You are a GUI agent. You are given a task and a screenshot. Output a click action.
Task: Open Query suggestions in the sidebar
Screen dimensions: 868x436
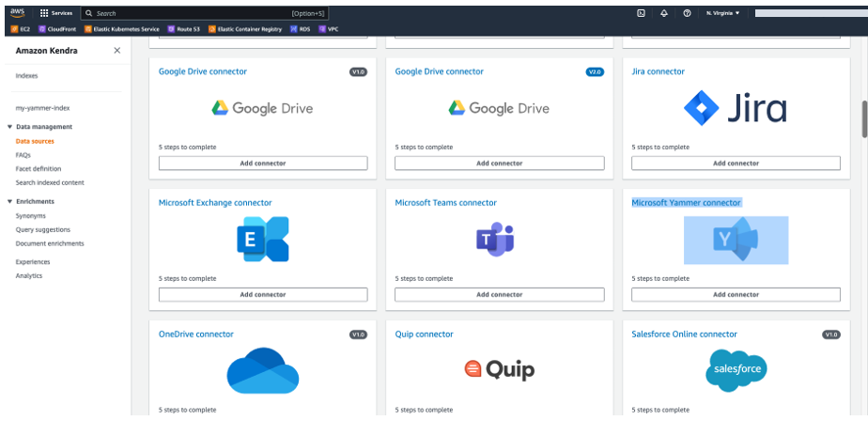click(x=42, y=230)
